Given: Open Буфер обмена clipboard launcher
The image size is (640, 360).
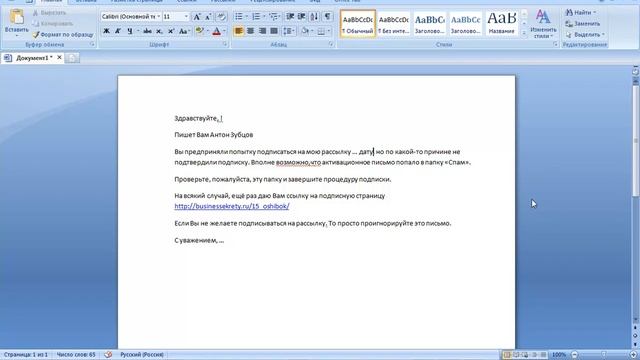Looking at the screenshot, I should [93, 44].
